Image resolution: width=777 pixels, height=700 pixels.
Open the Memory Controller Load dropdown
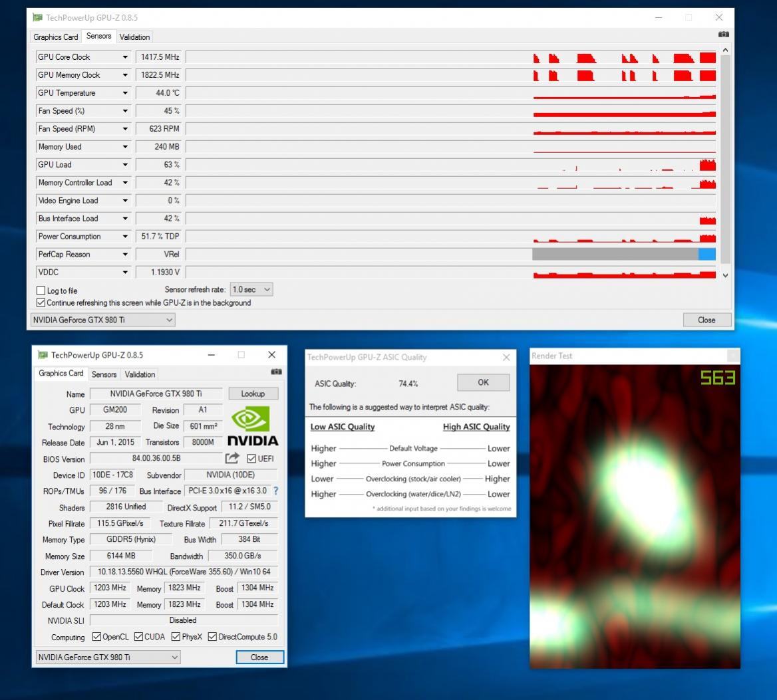coord(125,183)
